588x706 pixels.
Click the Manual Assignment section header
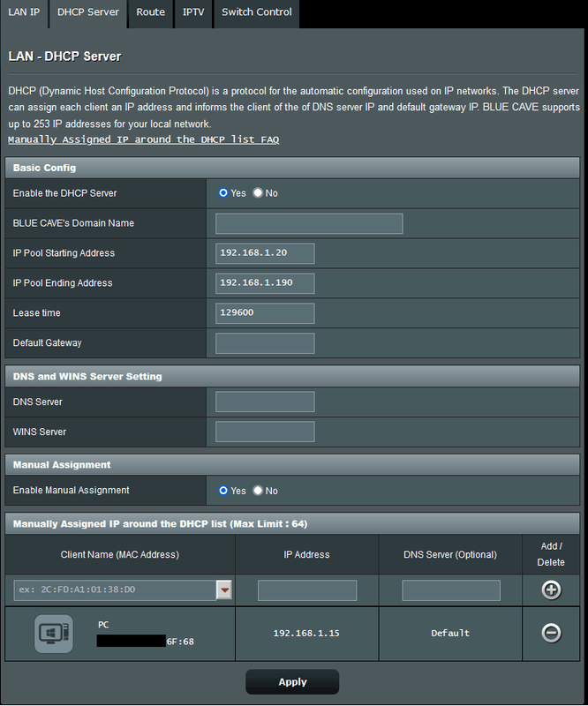coord(292,465)
